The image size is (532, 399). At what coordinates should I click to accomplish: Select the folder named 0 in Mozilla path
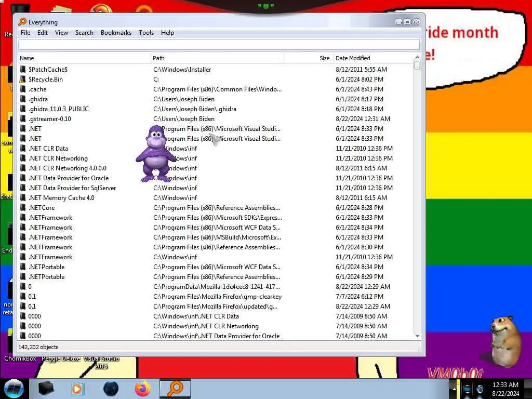coord(30,287)
